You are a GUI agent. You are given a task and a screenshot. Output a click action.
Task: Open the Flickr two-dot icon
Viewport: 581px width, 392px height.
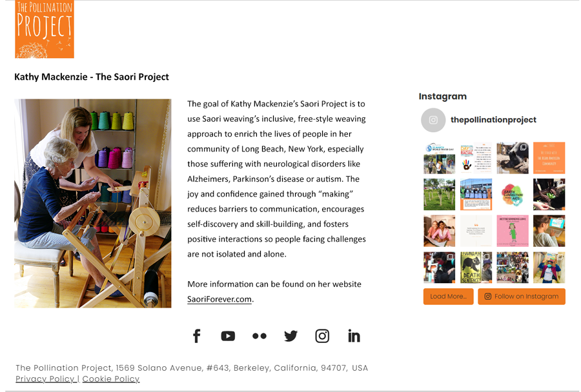point(260,336)
